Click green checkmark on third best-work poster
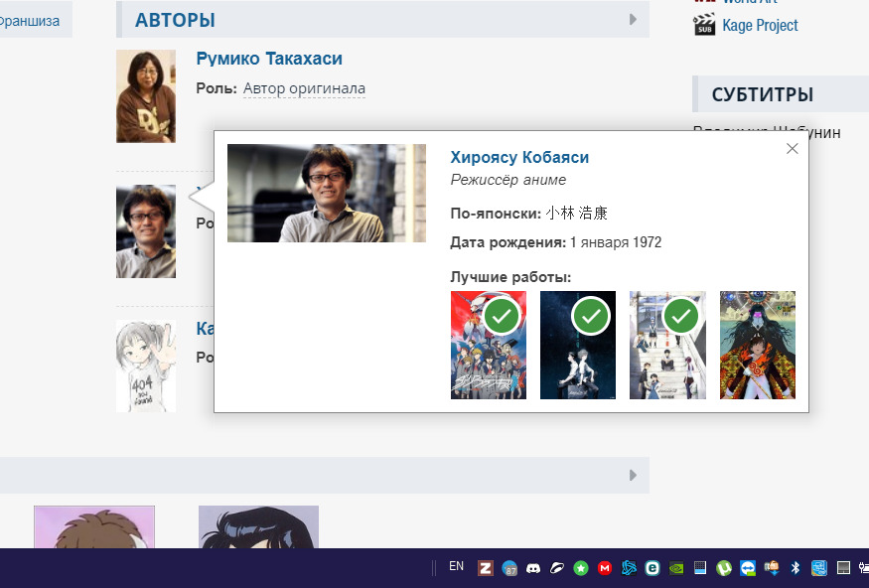This screenshot has height=588, width=869. 681,317
